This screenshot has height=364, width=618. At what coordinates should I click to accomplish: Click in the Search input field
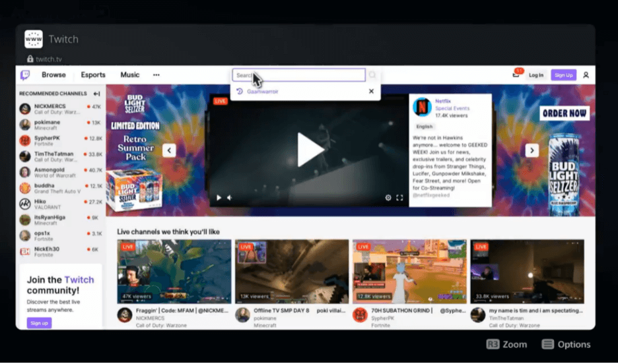point(298,75)
